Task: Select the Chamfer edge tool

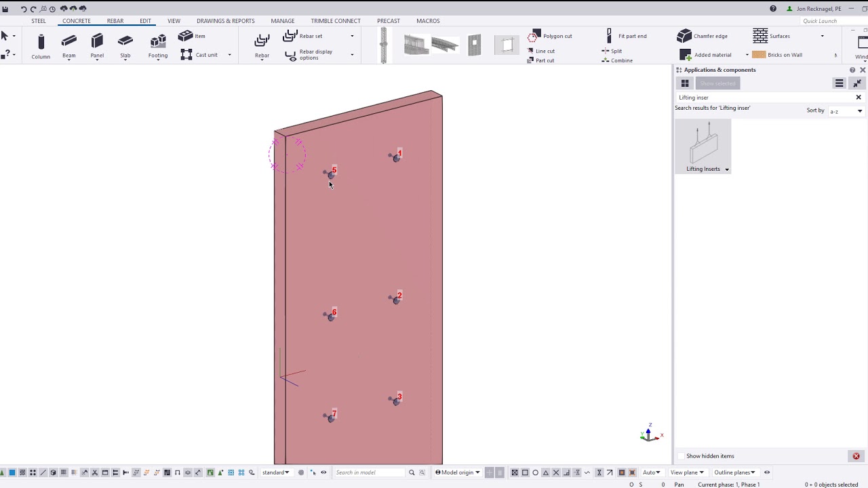Action: [702, 36]
